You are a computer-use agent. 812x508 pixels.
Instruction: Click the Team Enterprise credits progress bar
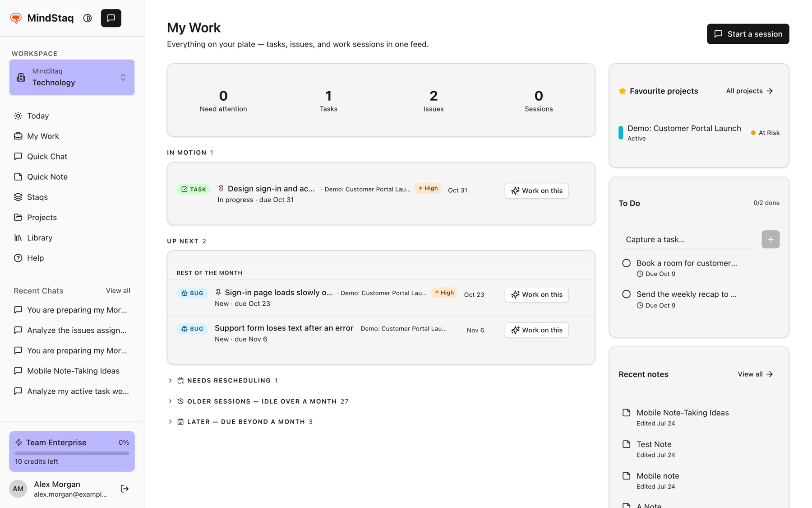tap(72, 453)
